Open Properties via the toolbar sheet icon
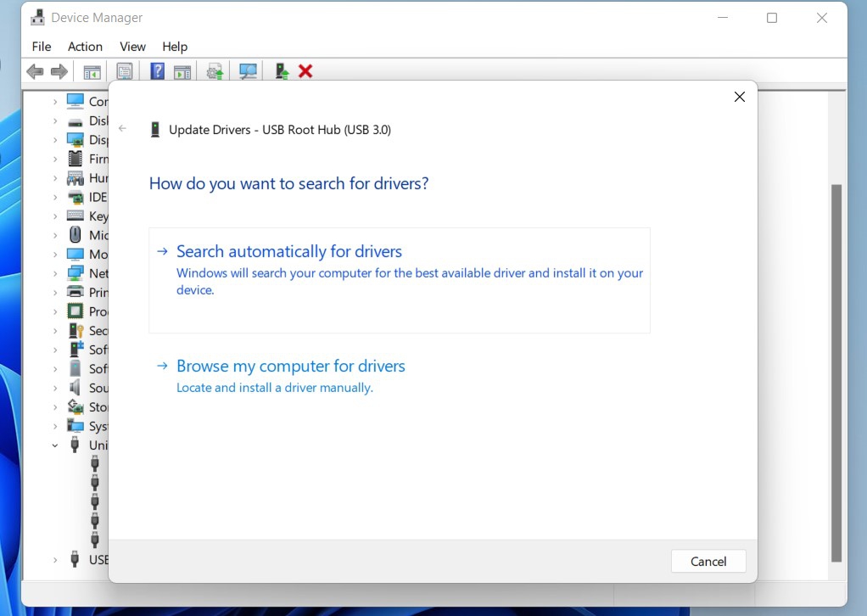Image resolution: width=867 pixels, height=616 pixels. (x=125, y=71)
